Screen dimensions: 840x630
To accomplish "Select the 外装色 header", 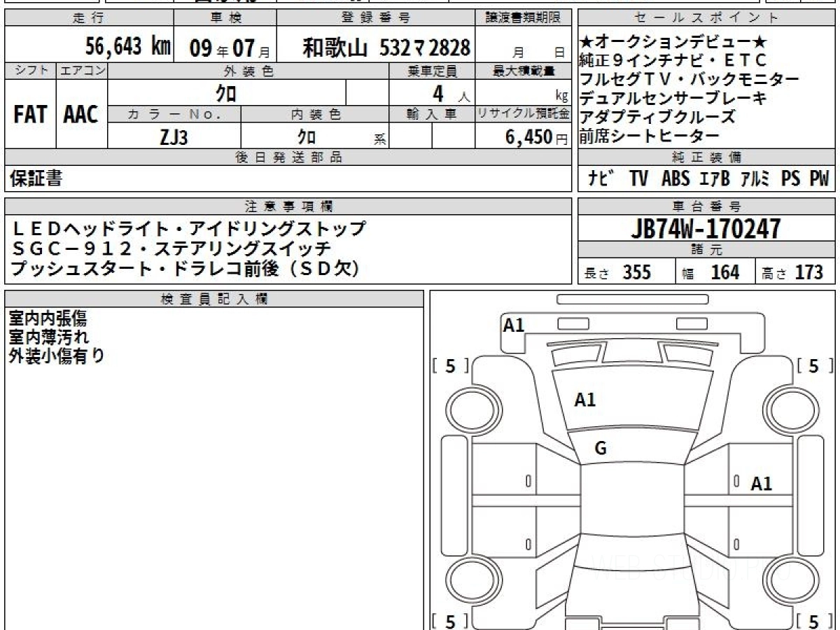I will (248, 71).
